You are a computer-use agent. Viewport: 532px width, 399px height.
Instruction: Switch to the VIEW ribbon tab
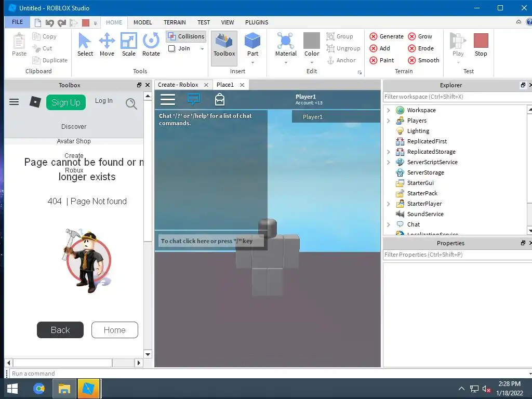click(x=228, y=22)
